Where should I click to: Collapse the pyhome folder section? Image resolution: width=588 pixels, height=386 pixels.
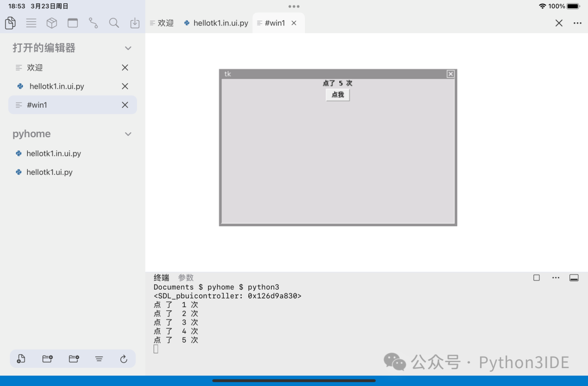coord(128,134)
